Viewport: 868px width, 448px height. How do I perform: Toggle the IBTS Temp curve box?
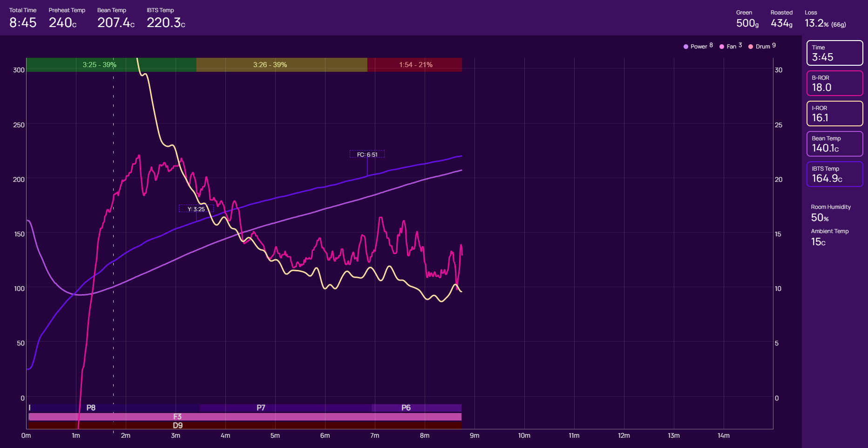coord(834,174)
